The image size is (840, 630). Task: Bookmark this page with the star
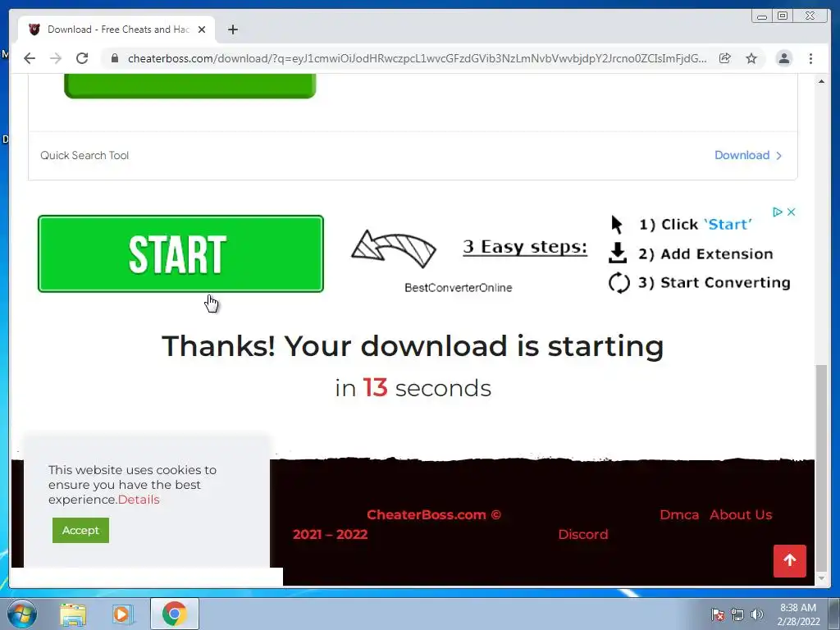pyautogui.click(x=751, y=58)
